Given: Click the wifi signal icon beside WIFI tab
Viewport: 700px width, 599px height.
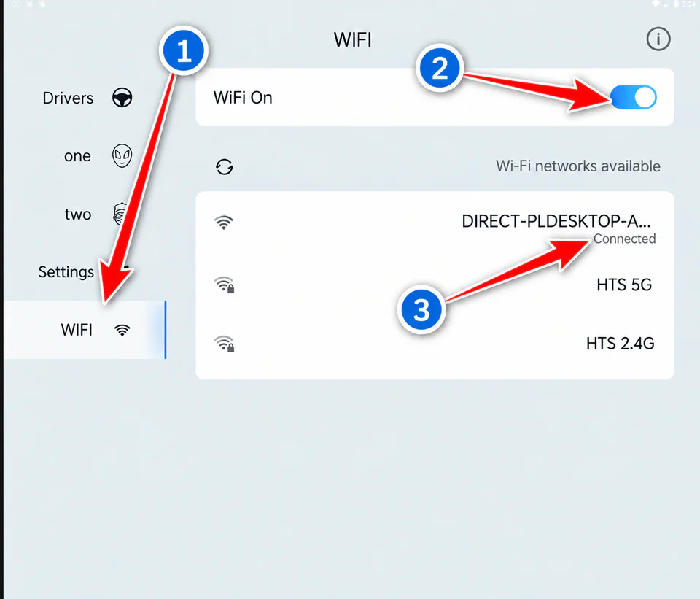Looking at the screenshot, I should (x=122, y=330).
